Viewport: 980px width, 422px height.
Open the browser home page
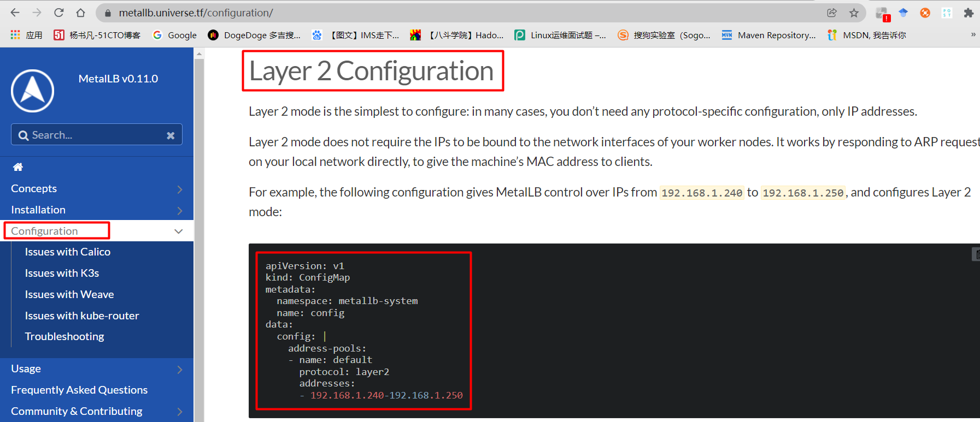point(80,13)
